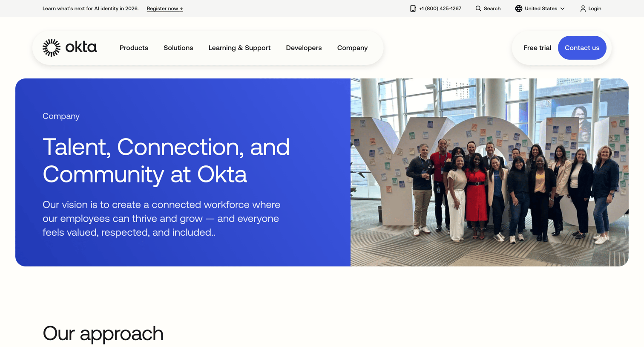Click the employee group photo
Viewport: 644px width, 347px height.
click(489, 172)
